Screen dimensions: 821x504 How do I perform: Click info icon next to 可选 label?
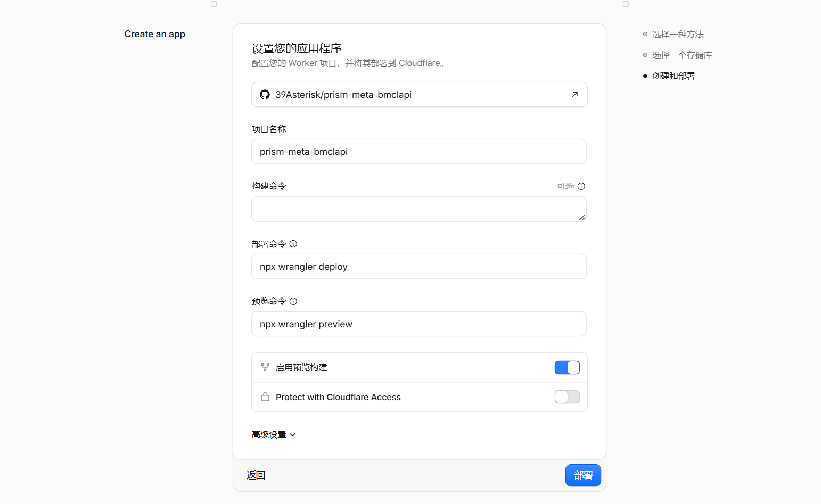coord(581,186)
